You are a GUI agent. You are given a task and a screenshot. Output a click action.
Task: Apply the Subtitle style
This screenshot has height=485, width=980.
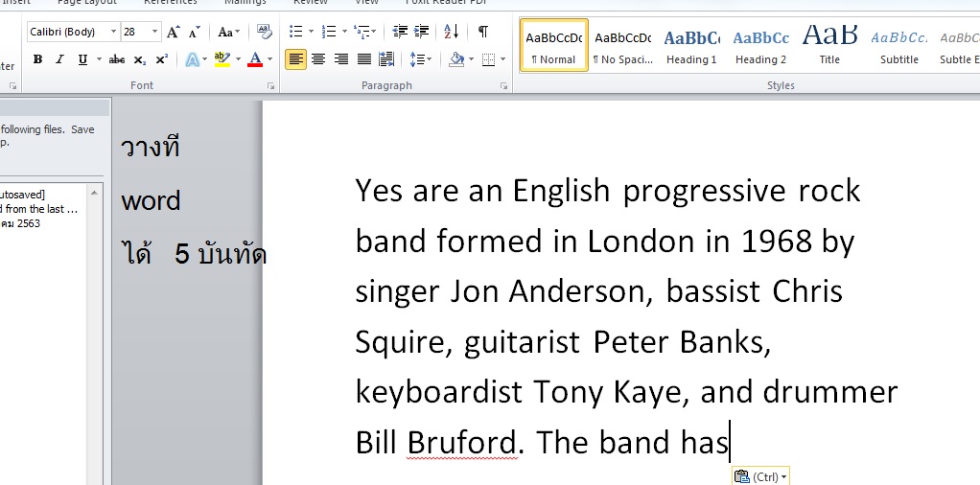click(x=898, y=45)
